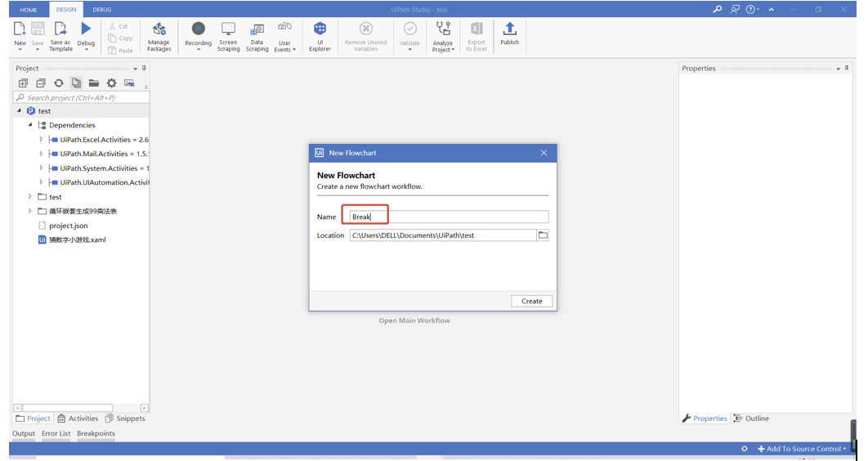The height and width of the screenshot is (461, 868).
Task: Collapse the test project root node
Action: click(20, 110)
